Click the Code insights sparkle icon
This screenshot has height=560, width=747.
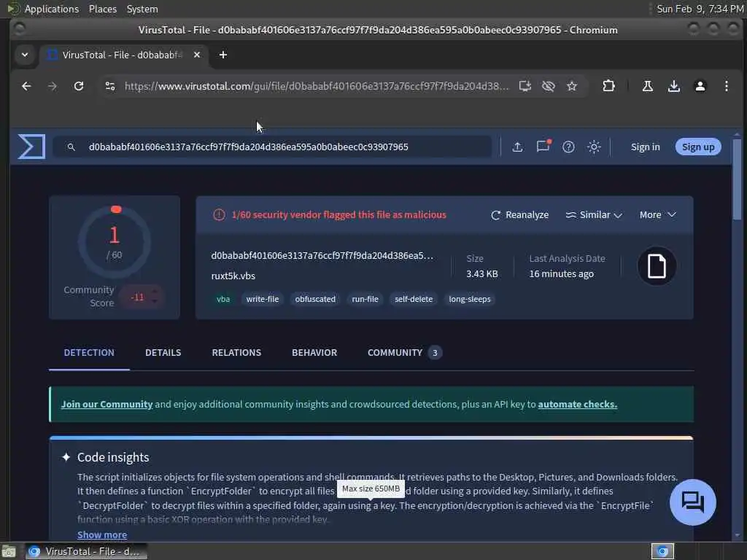click(x=66, y=457)
